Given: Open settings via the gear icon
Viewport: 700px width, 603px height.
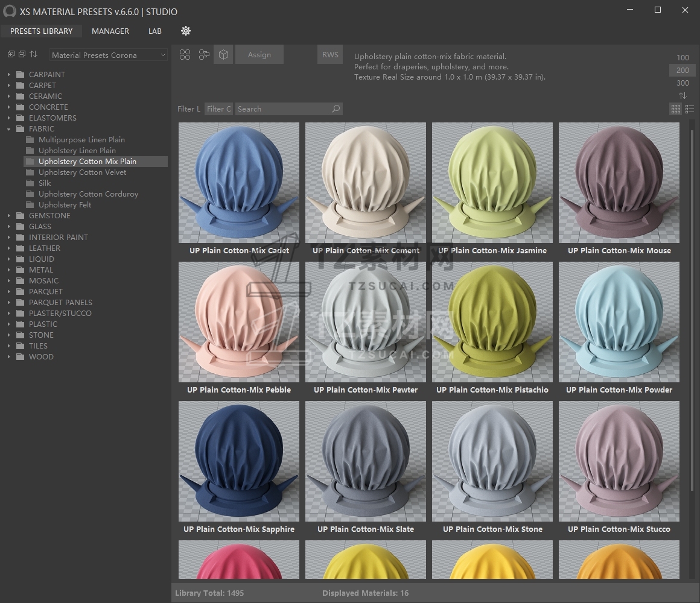Looking at the screenshot, I should [186, 31].
